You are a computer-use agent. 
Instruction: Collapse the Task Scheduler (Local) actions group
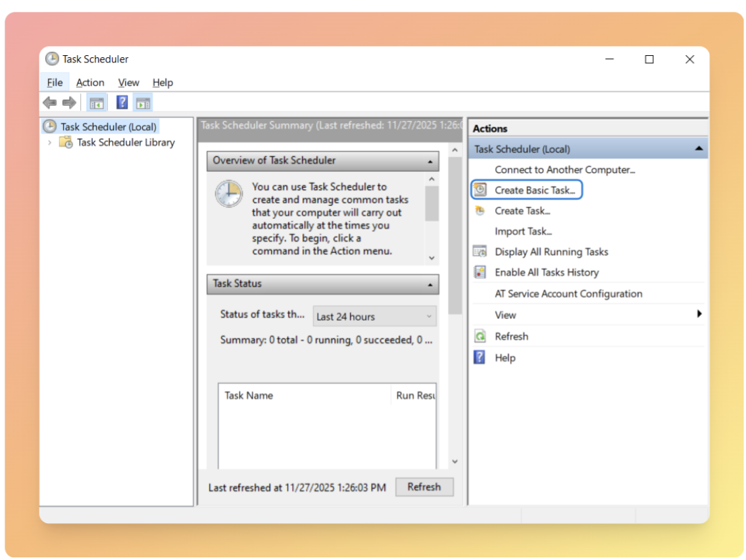(x=698, y=149)
